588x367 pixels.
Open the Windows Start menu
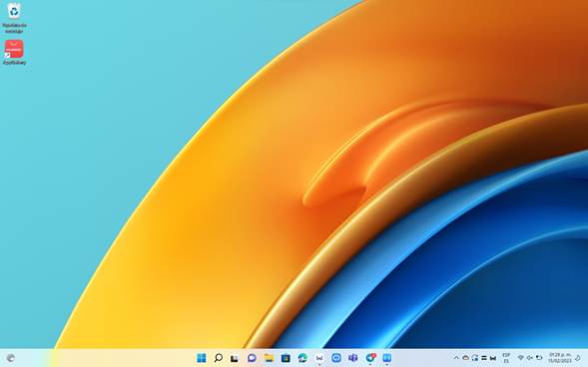(202, 358)
